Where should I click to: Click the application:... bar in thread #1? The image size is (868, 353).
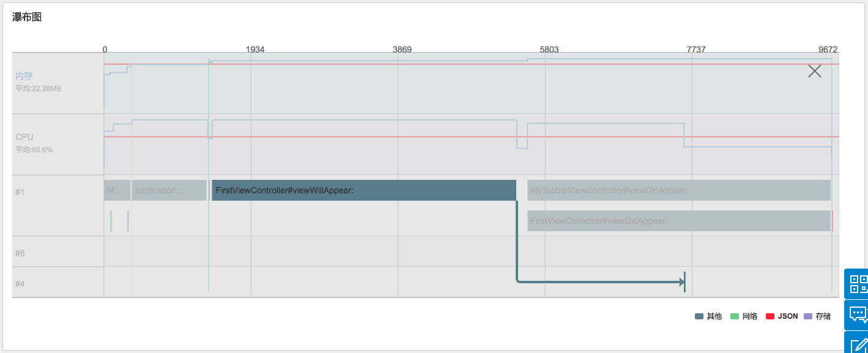click(x=169, y=190)
